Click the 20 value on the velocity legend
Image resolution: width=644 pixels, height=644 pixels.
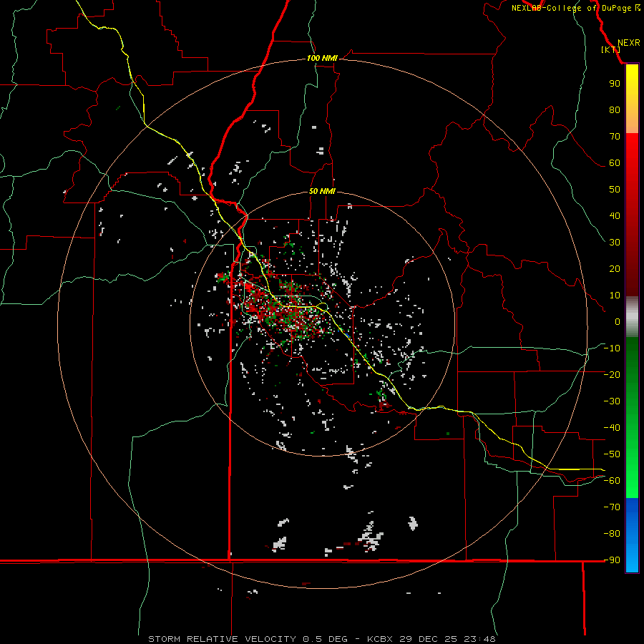point(615,268)
